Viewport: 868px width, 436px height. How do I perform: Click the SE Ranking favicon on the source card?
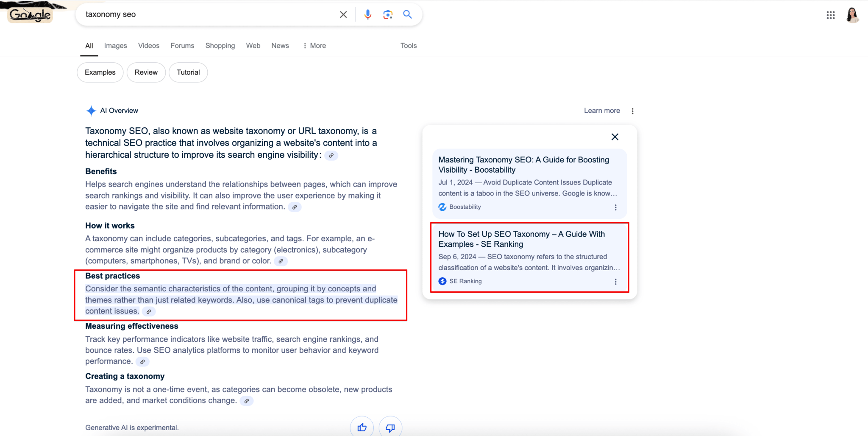[x=442, y=281]
